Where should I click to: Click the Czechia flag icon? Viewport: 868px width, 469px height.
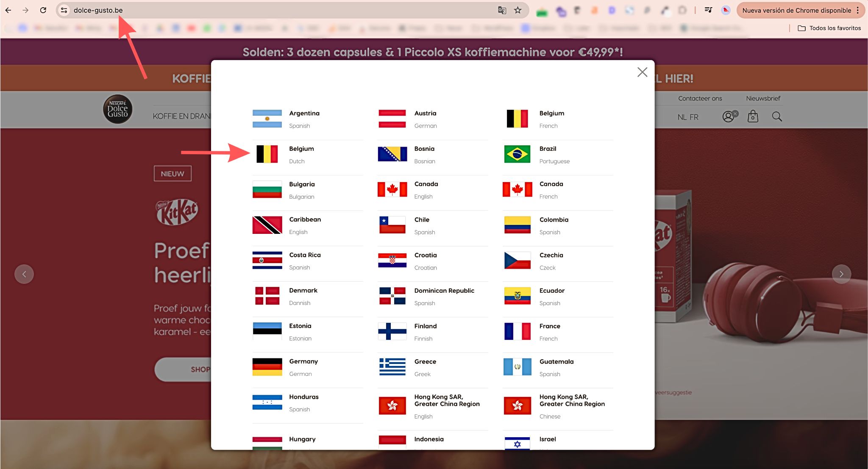click(517, 261)
